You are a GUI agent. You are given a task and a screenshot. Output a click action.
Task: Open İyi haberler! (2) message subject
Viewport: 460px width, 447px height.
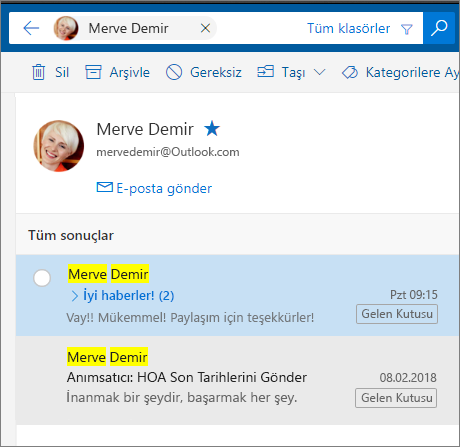coord(129,295)
